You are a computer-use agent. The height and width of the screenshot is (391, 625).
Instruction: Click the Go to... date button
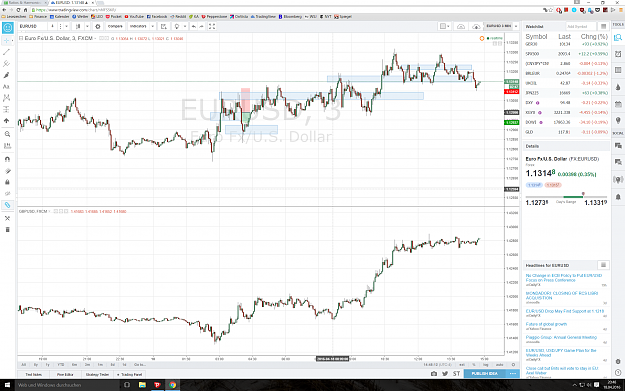(x=140, y=365)
